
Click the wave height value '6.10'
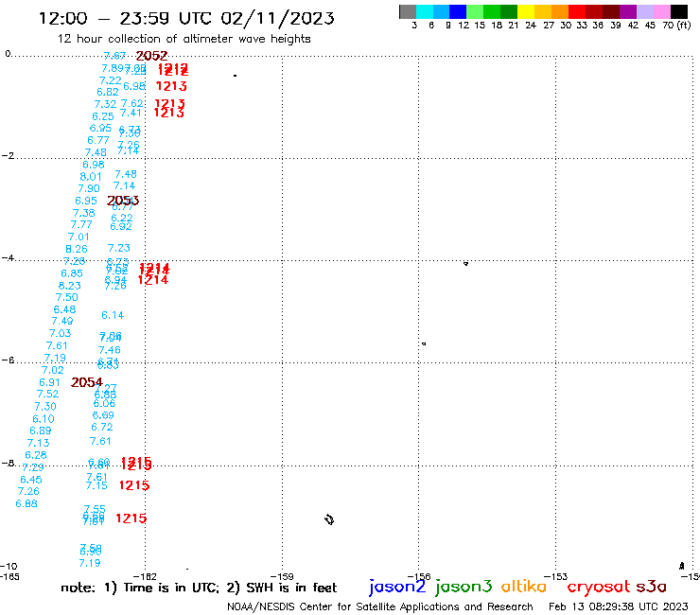(44, 419)
